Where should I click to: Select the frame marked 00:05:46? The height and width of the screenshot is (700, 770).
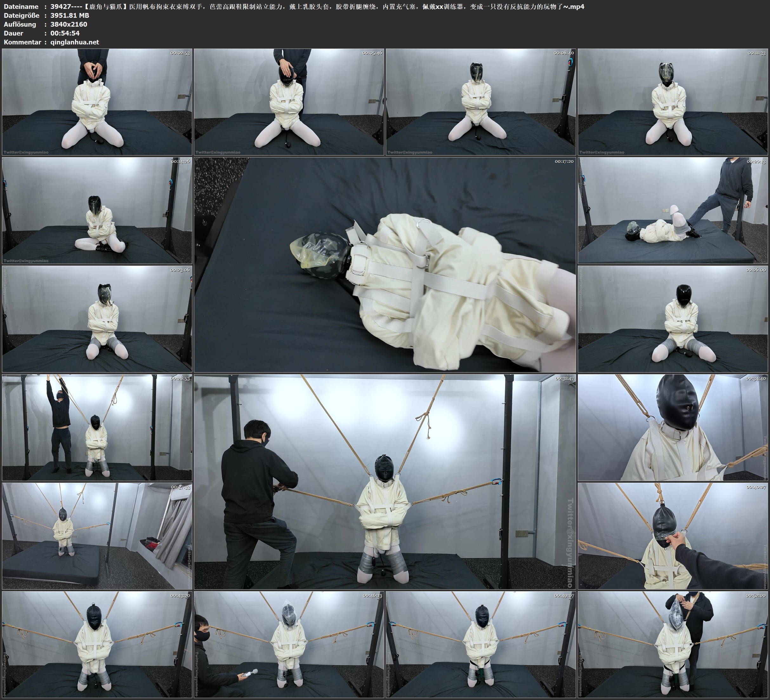pos(289,102)
